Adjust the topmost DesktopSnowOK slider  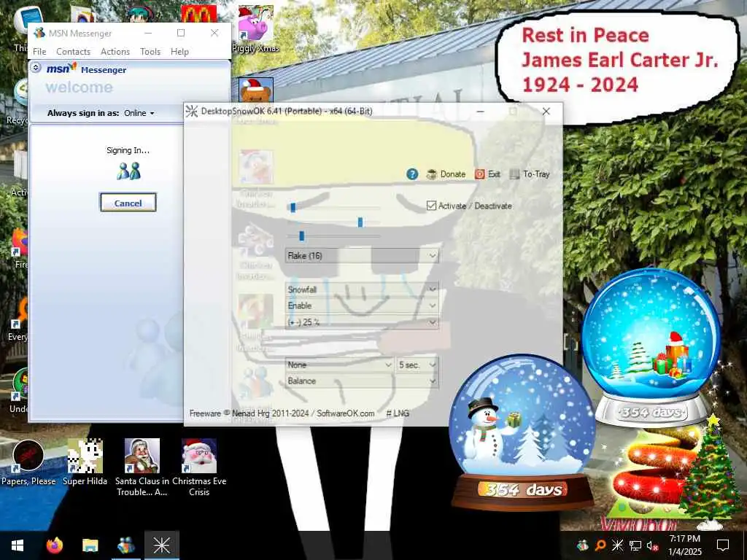tap(293, 207)
